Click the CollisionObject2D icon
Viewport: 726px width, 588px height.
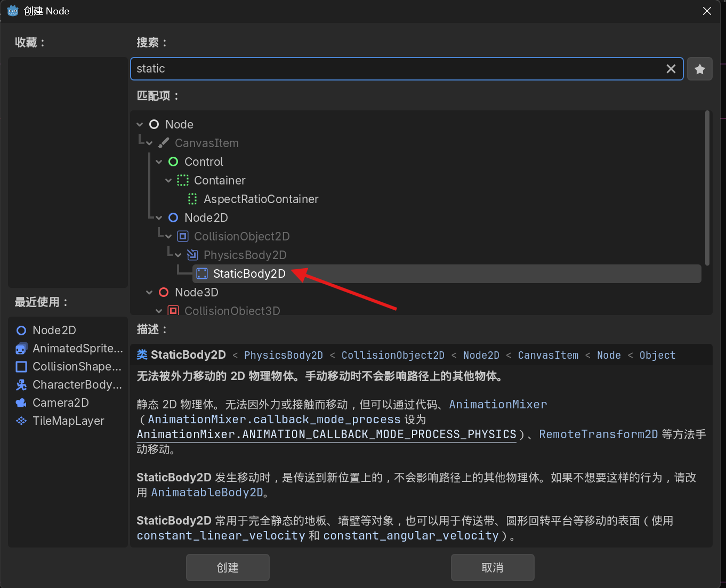[183, 236]
